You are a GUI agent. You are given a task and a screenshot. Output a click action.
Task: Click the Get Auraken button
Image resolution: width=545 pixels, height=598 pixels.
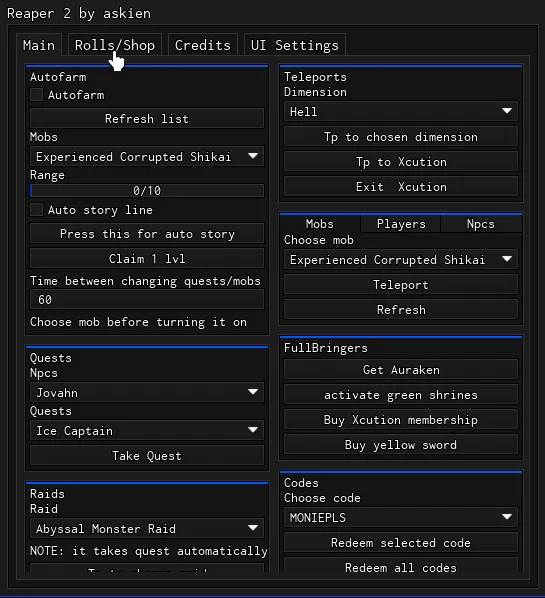(401, 370)
